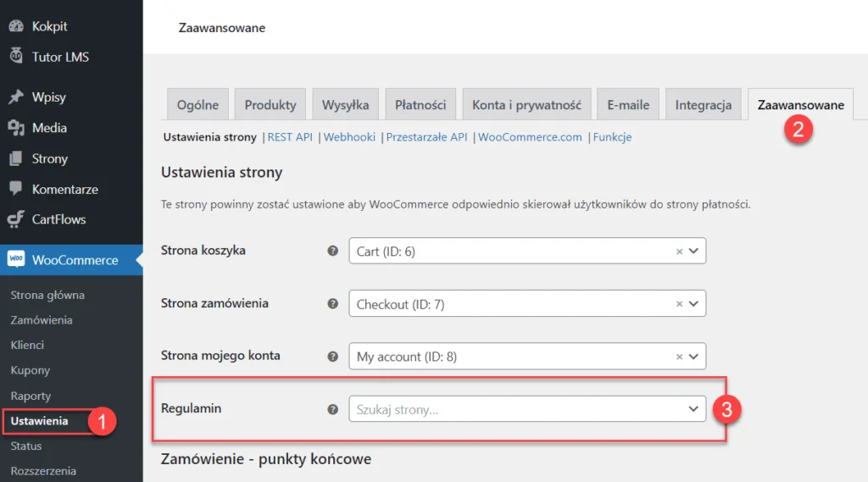Click the WooCommerce Woo logo icon
868x482 pixels.
tap(16, 259)
